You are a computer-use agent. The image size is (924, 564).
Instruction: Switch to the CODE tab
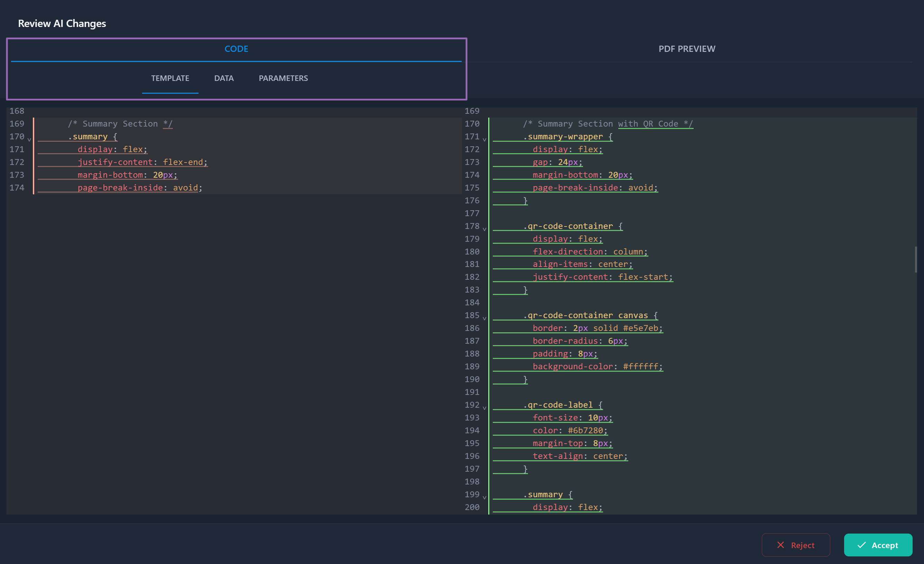point(236,49)
